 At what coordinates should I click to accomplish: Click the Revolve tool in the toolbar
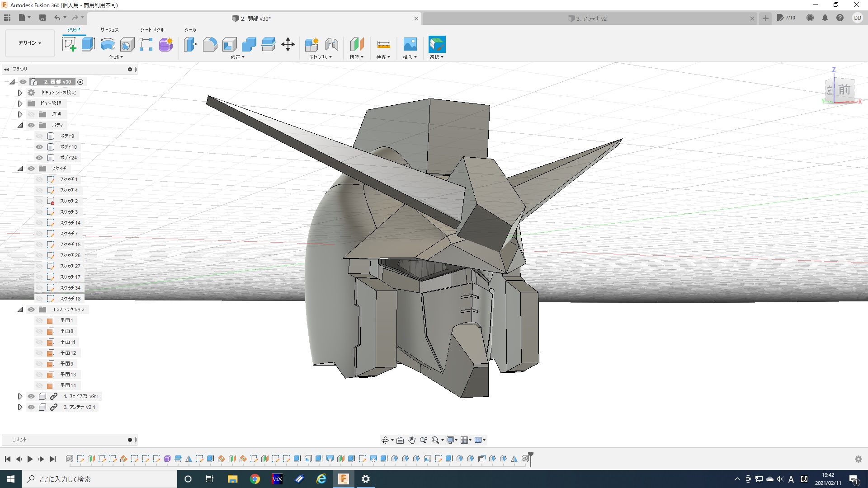pos(108,44)
